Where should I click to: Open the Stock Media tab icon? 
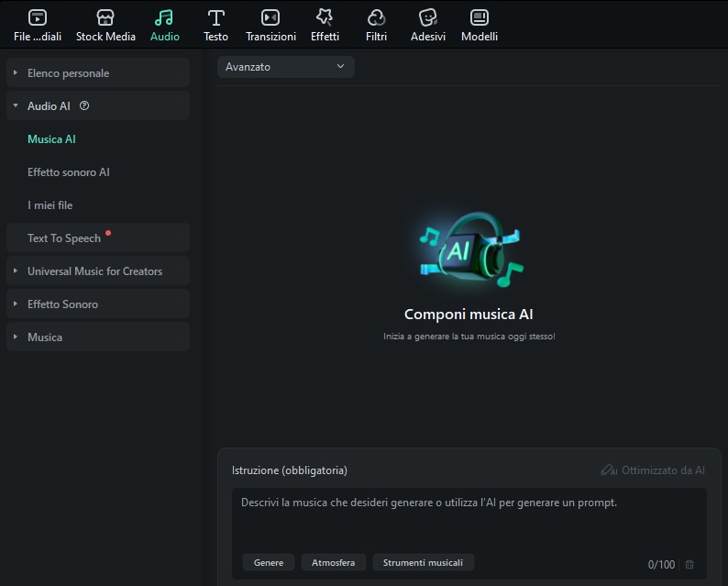point(105,18)
